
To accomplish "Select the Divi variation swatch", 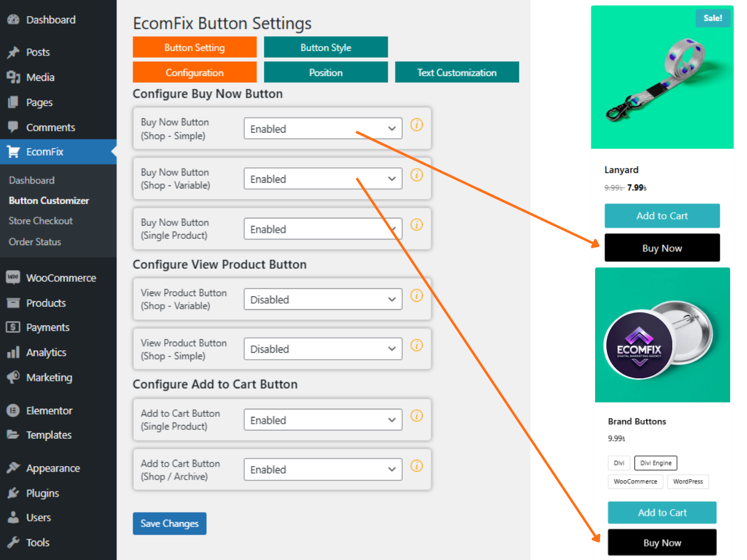I will pyautogui.click(x=619, y=463).
